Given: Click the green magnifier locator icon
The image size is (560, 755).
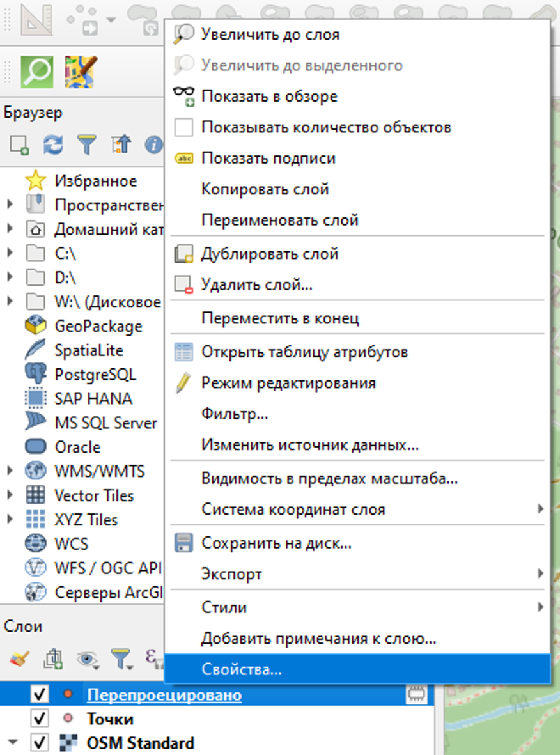Looking at the screenshot, I should pyautogui.click(x=36, y=70).
